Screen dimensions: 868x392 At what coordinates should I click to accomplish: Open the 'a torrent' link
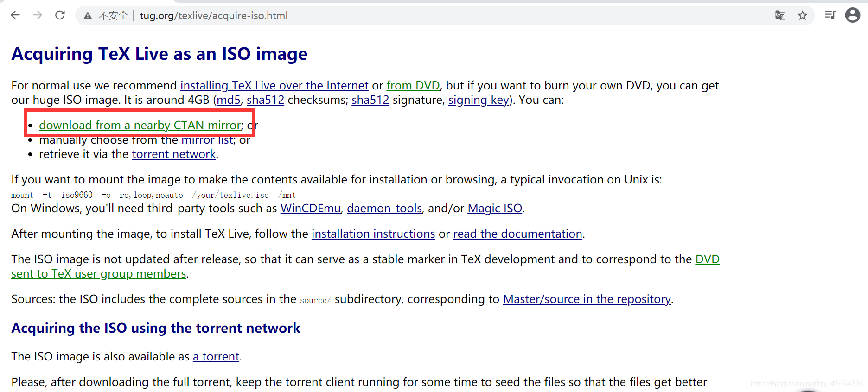[216, 357]
